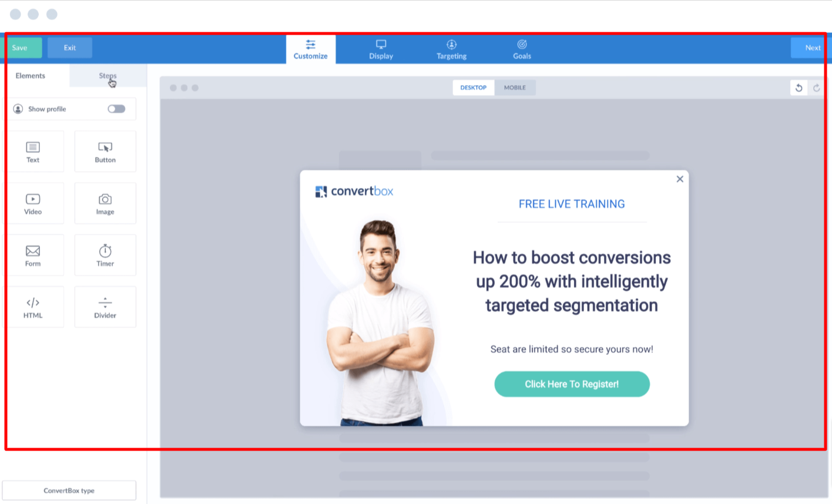The image size is (832, 504).
Task: Switch to the Elements tab
Action: pyautogui.click(x=31, y=76)
